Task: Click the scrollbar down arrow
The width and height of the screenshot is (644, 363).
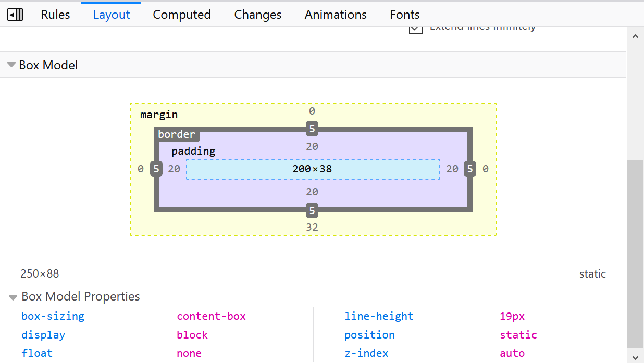Action: click(635, 357)
